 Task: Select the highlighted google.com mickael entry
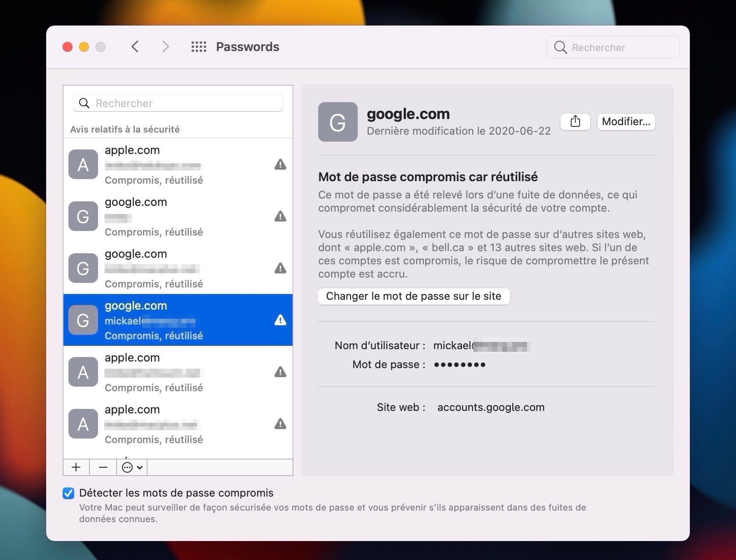point(178,320)
